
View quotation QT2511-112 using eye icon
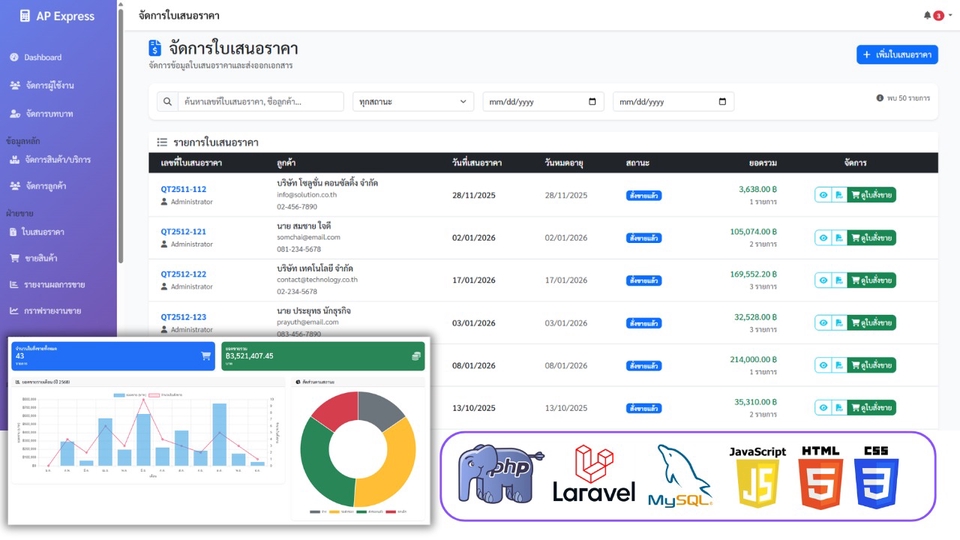823,195
